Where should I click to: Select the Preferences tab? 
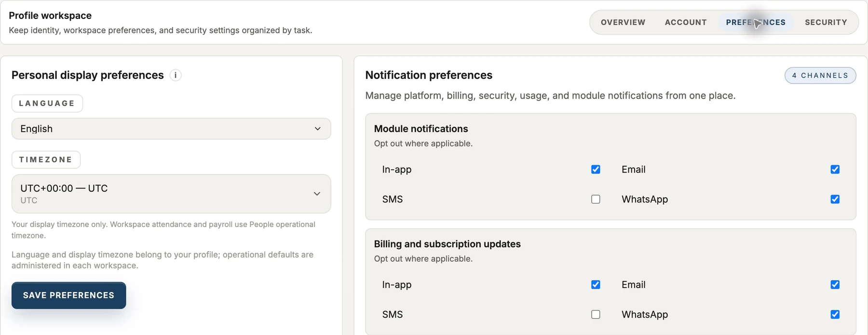click(x=756, y=22)
